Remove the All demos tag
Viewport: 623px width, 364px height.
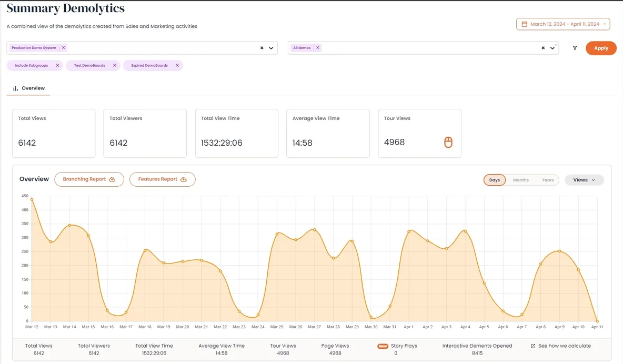coord(318,48)
